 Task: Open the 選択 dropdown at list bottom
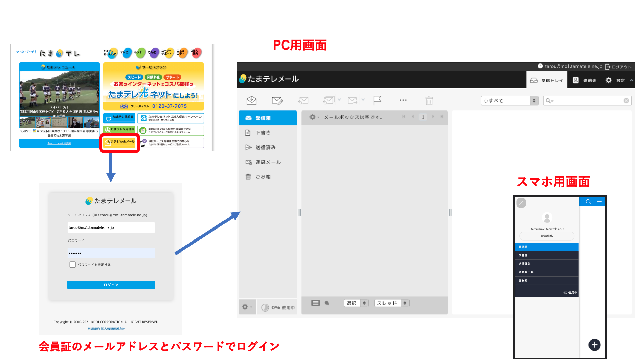coord(356,303)
